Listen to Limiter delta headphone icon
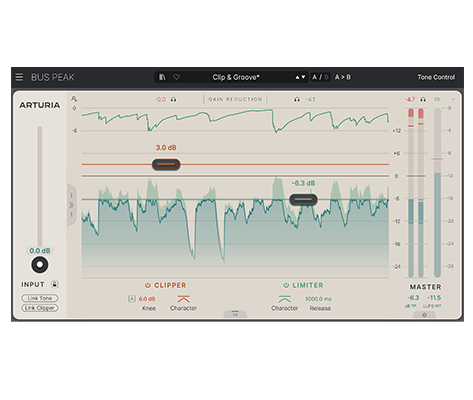The image size is (473, 400). (x=297, y=99)
